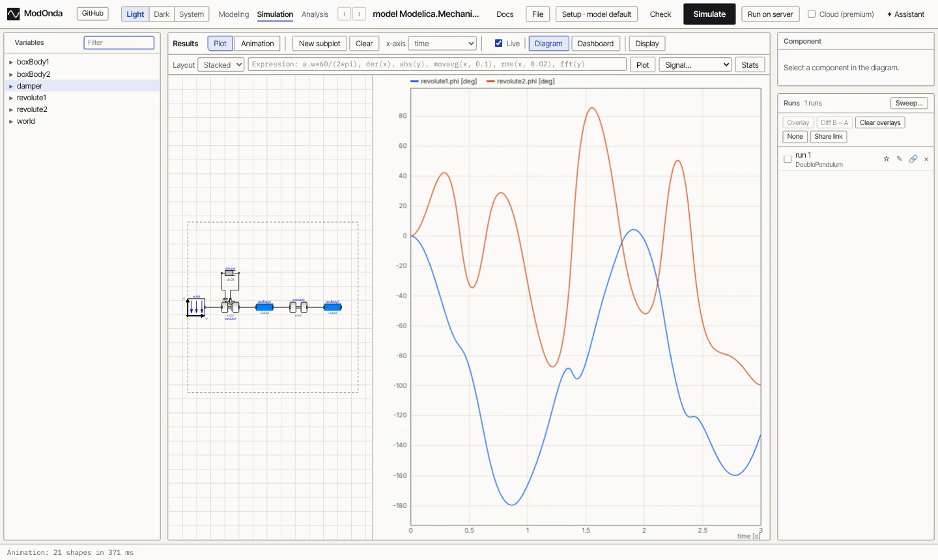
Task: Open the File menu
Action: pos(537,14)
